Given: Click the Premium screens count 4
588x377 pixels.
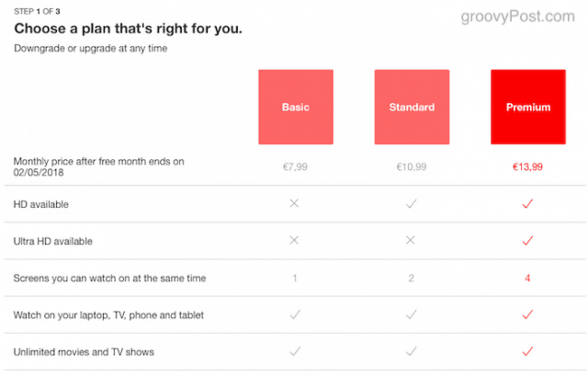Looking at the screenshot, I should [x=527, y=279].
